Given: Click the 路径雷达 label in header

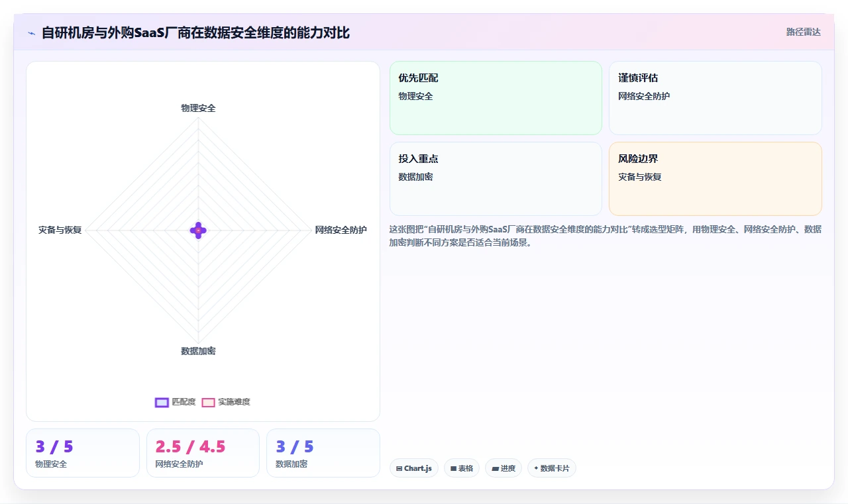Looking at the screenshot, I should [x=803, y=32].
